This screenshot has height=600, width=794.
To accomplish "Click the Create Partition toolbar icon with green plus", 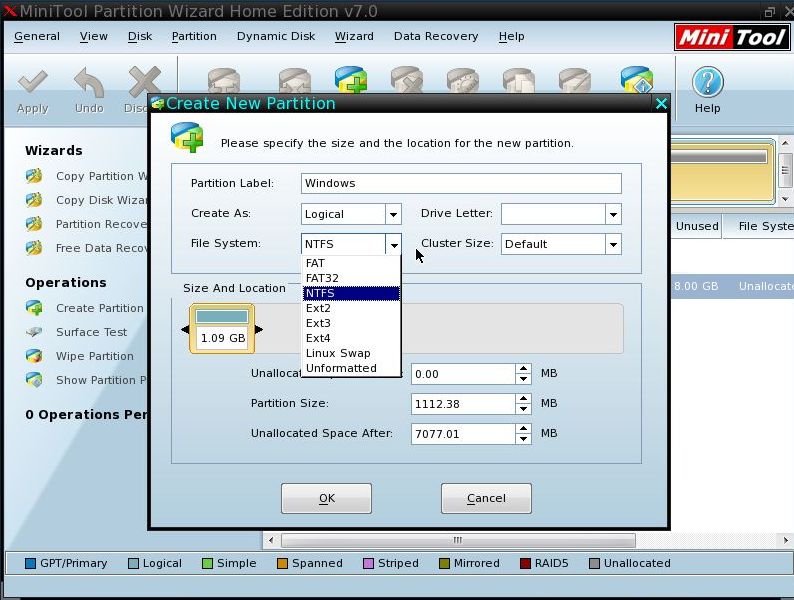I will click(350, 80).
